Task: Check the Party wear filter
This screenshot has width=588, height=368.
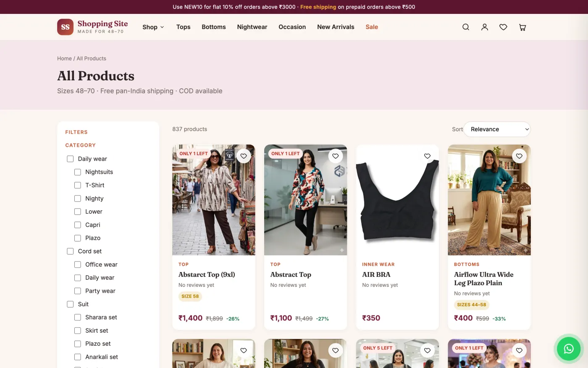Action: 78,291
